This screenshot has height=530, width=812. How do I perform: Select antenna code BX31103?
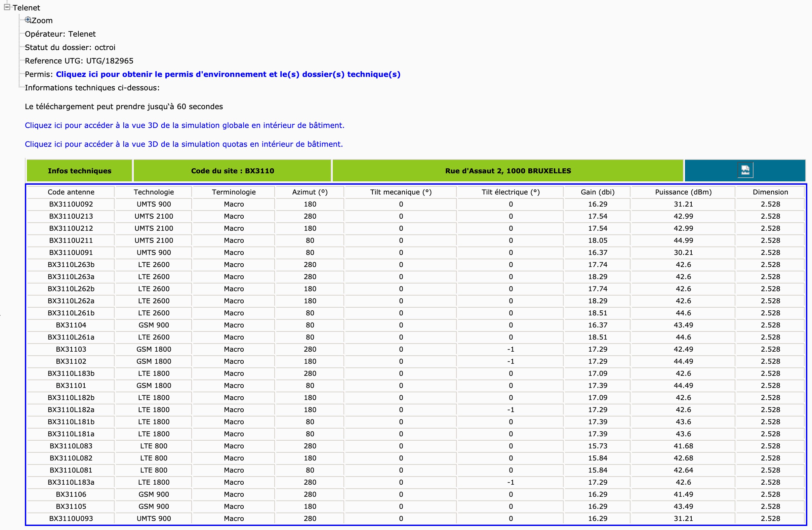[x=71, y=350]
